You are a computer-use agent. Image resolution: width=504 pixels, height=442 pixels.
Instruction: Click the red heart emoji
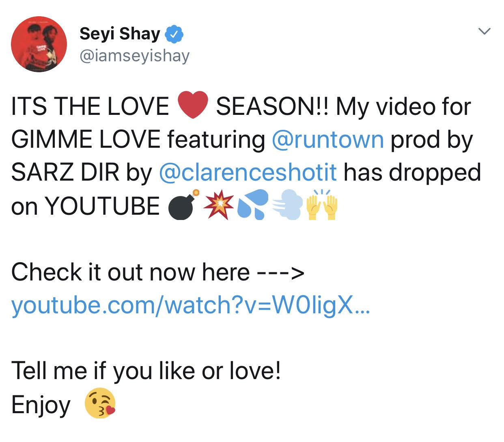(x=193, y=105)
